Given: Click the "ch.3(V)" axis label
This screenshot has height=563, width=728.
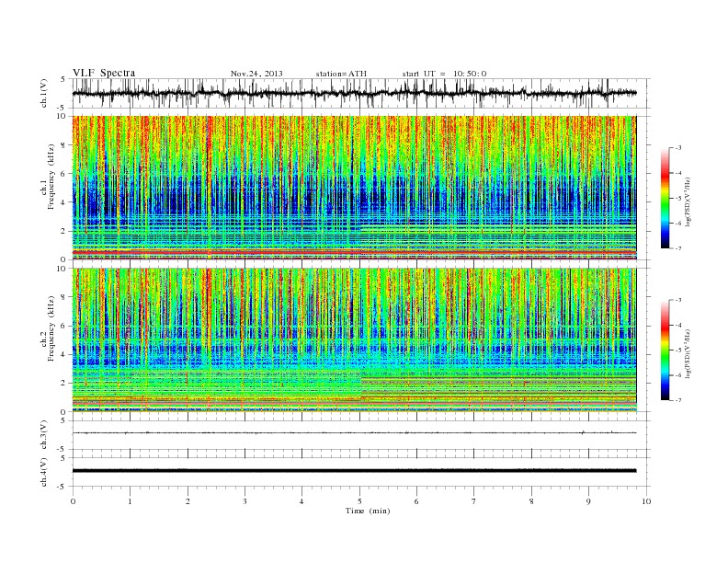Looking at the screenshot, I should [x=44, y=434].
